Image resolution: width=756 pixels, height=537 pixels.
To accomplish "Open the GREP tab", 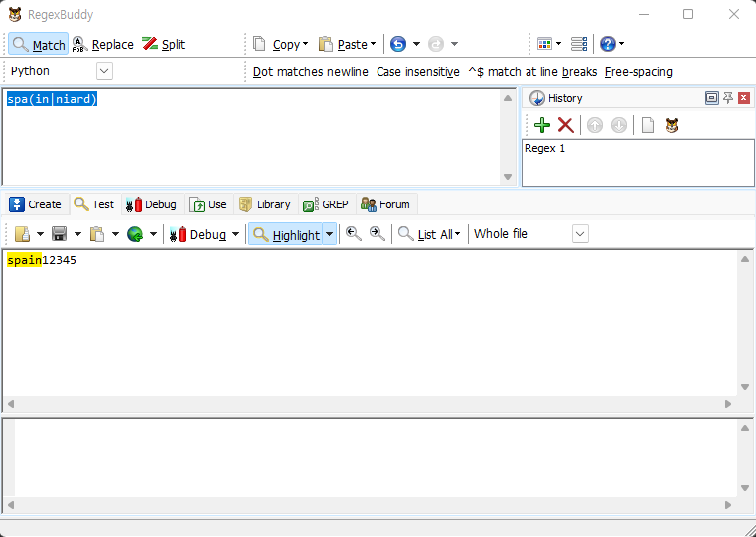I will pyautogui.click(x=326, y=204).
